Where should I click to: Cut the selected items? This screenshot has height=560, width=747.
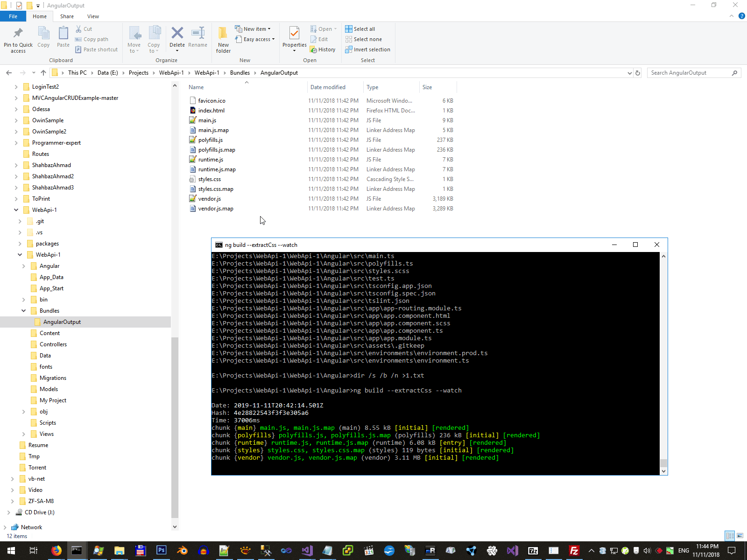[x=84, y=29]
